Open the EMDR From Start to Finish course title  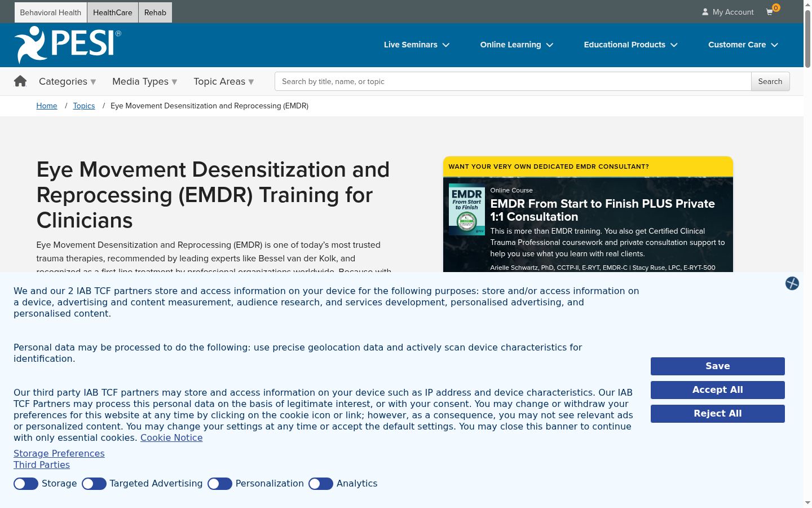[x=603, y=210]
